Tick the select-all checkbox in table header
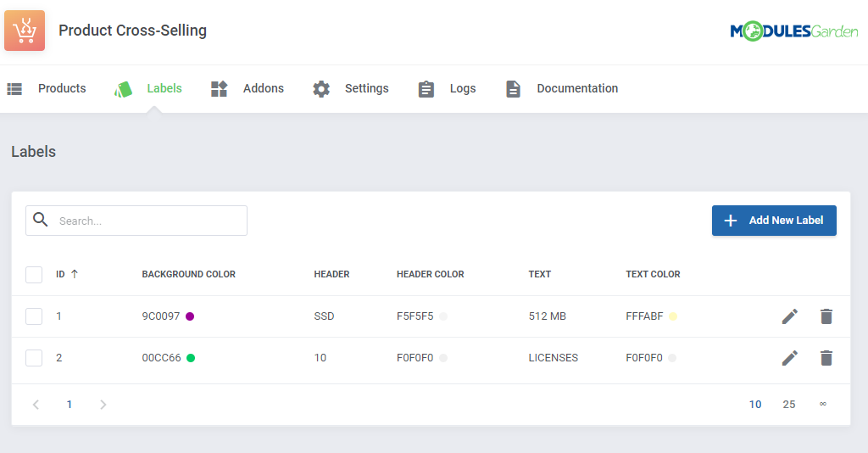868x453 pixels. (34, 274)
